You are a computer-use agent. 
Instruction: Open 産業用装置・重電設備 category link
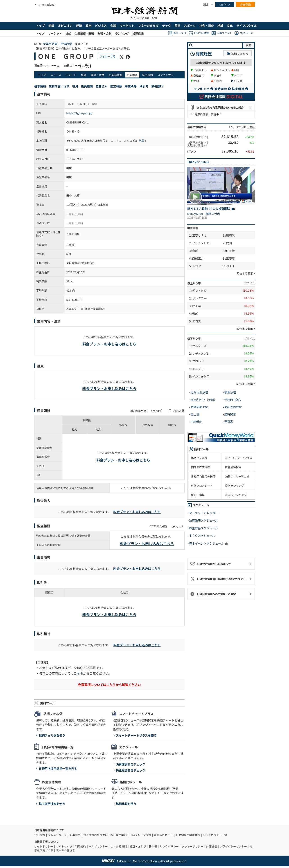click(58, 44)
